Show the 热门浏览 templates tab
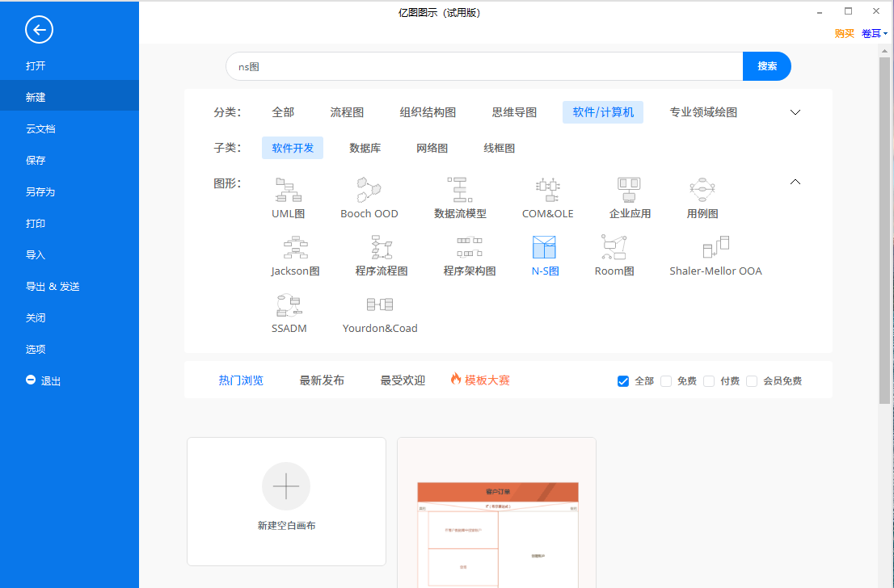Image resolution: width=894 pixels, height=588 pixels. [241, 380]
